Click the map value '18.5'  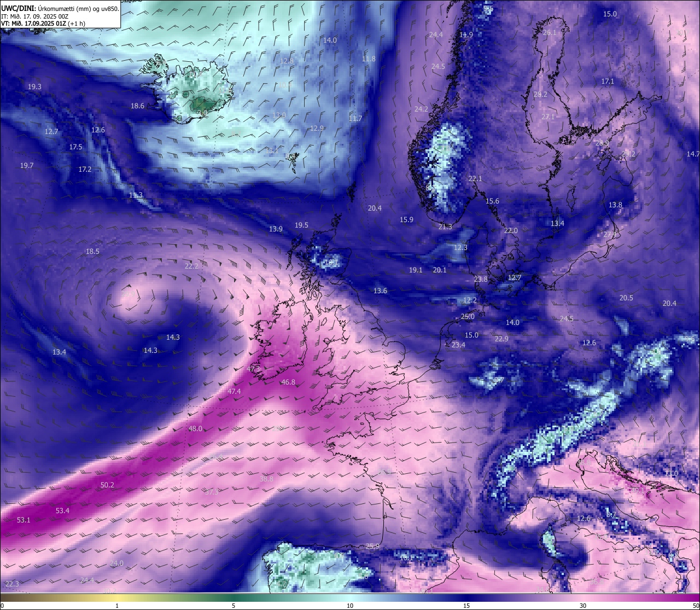click(92, 251)
